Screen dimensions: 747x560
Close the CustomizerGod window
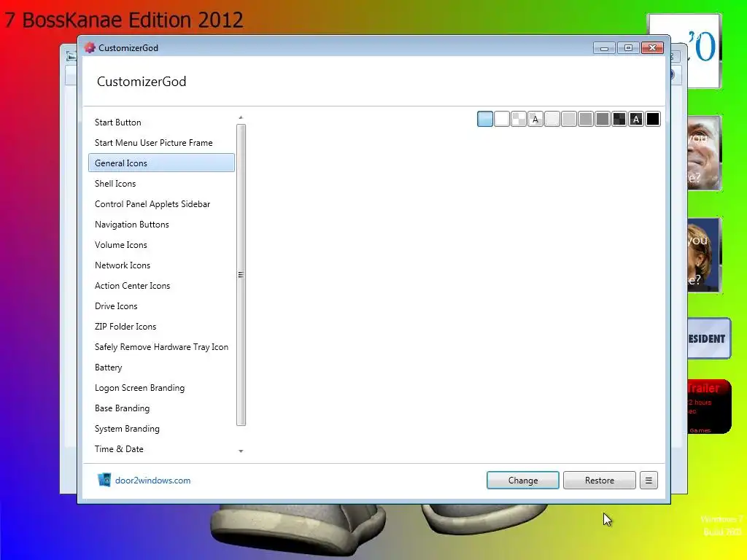click(x=652, y=48)
